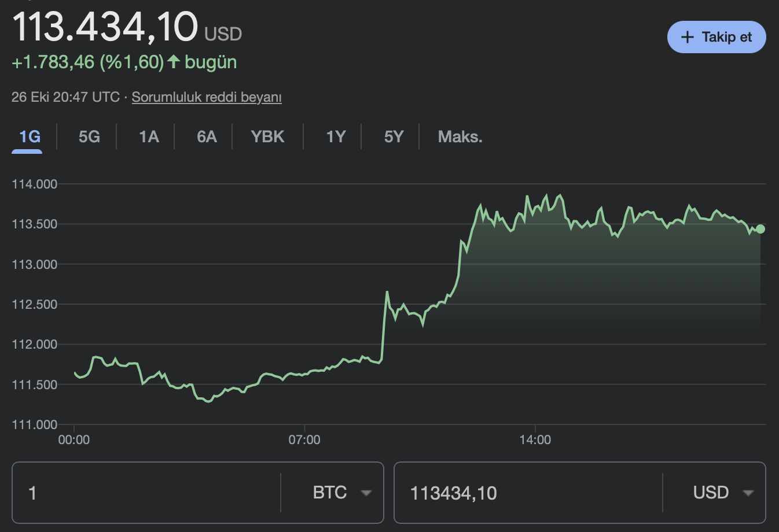Viewport: 779px width, 532px height.
Task: Show the 1Y yearly chart
Action: (x=336, y=137)
